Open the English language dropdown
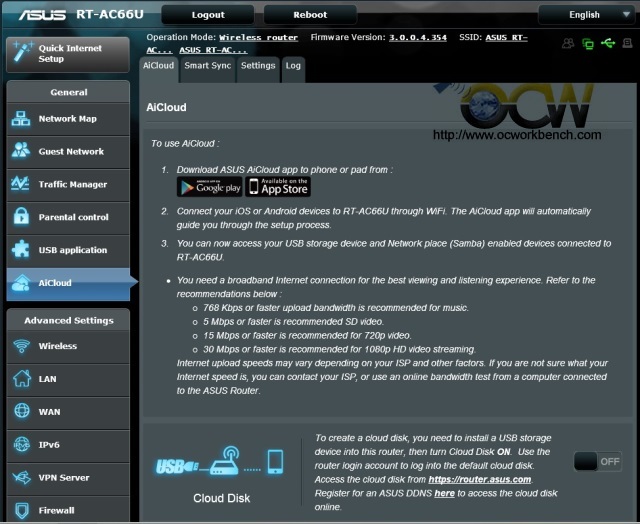Screen dimensions: 640x524 click(x=586, y=15)
